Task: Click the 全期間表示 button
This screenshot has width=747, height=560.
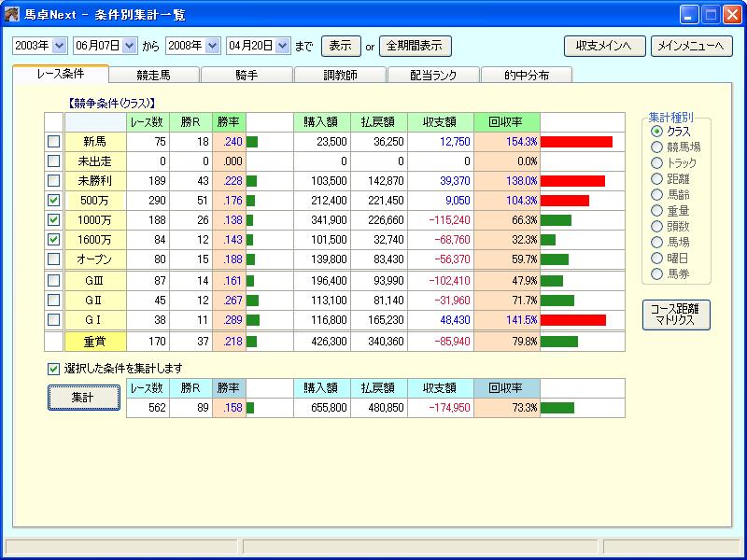Action: [415, 46]
